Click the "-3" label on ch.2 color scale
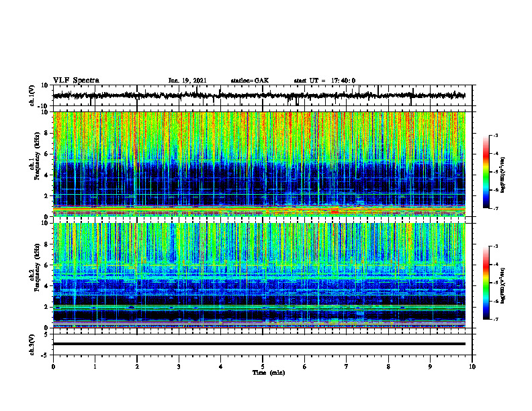The image size is (532, 411). (x=496, y=246)
